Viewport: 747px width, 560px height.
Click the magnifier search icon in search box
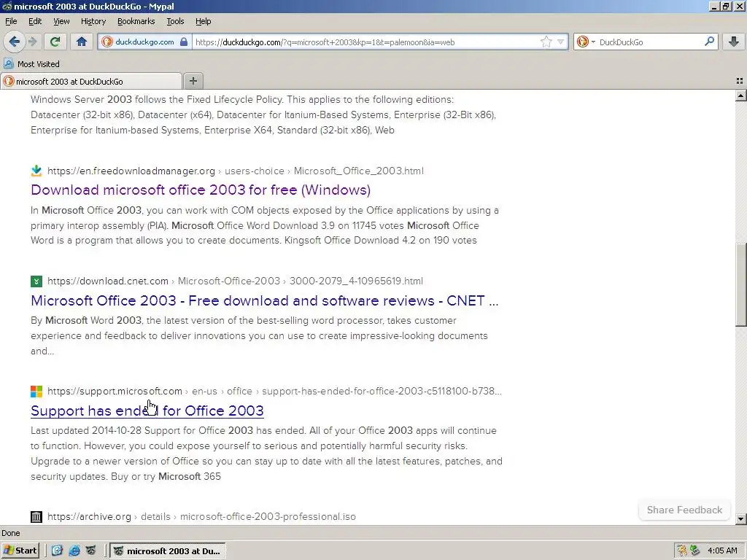709,42
